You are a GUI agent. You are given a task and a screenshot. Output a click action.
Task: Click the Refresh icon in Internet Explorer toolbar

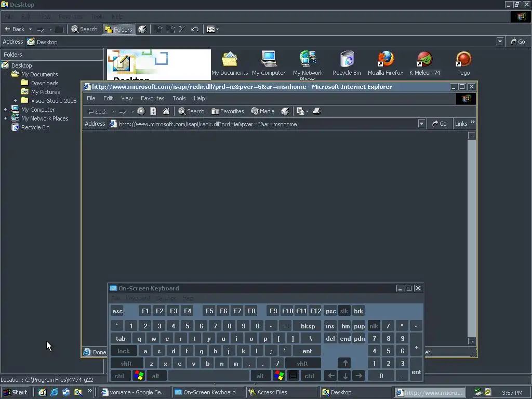(153, 111)
